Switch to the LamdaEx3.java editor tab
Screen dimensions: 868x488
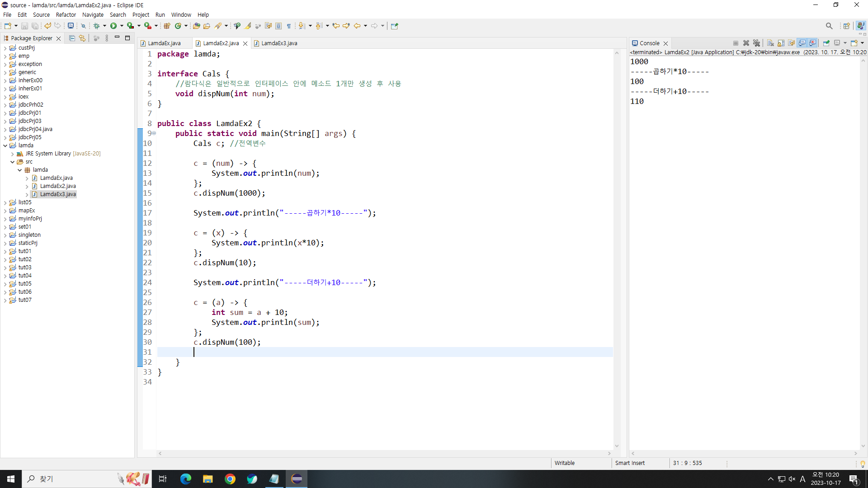(x=279, y=43)
